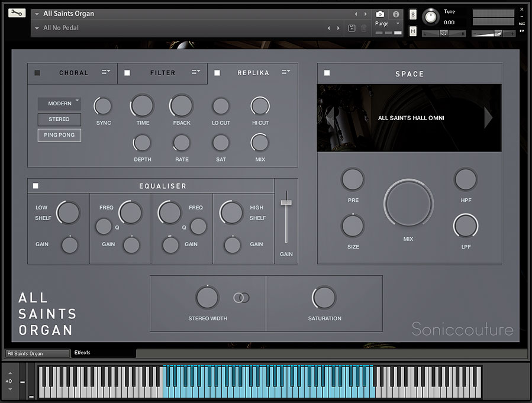Screen dimensions: 532x403
Task: Click the stereo width link circles icon
Action: click(241, 298)
